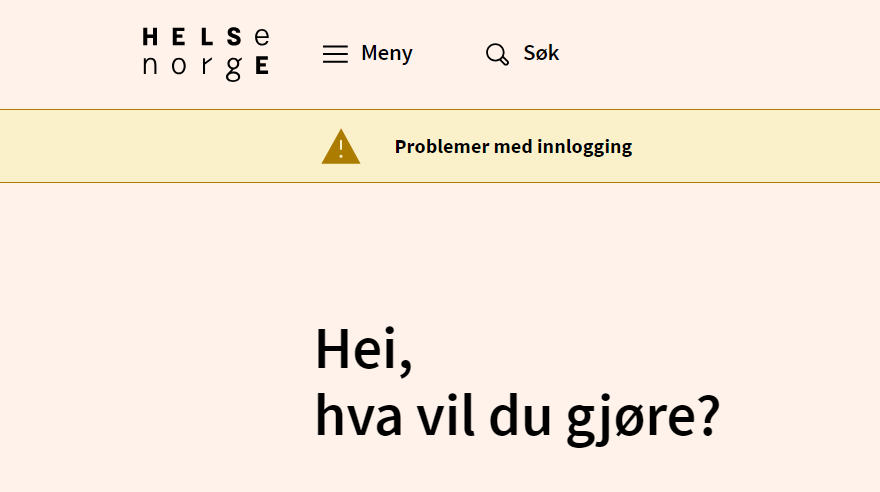
Task: Select the Søk item in the header
Action: tap(522, 54)
